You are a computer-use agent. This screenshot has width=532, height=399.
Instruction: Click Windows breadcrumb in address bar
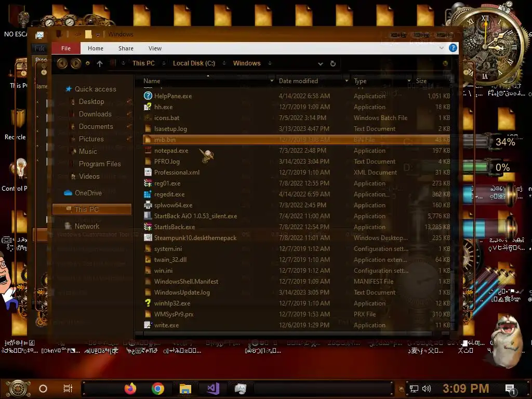tap(247, 63)
